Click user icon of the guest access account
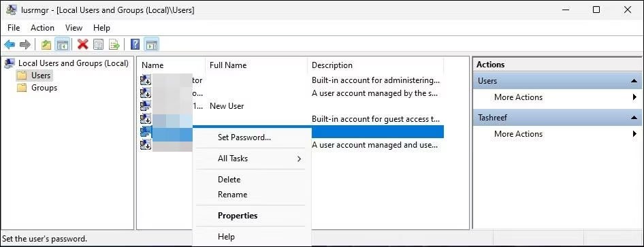The image size is (644, 247). (146, 119)
